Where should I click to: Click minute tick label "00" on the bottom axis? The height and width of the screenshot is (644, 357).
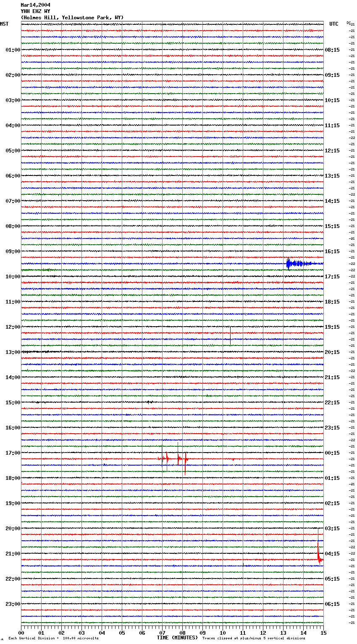tap(21, 633)
